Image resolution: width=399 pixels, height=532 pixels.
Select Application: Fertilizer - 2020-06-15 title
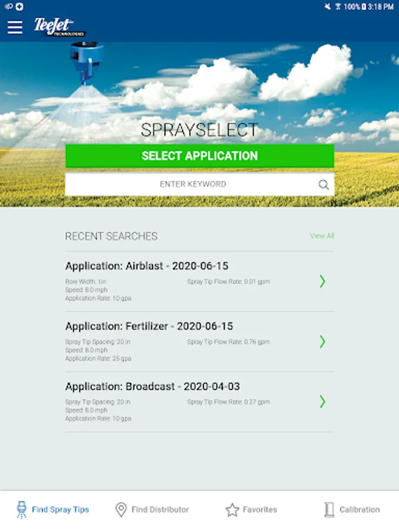tap(149, 326)
